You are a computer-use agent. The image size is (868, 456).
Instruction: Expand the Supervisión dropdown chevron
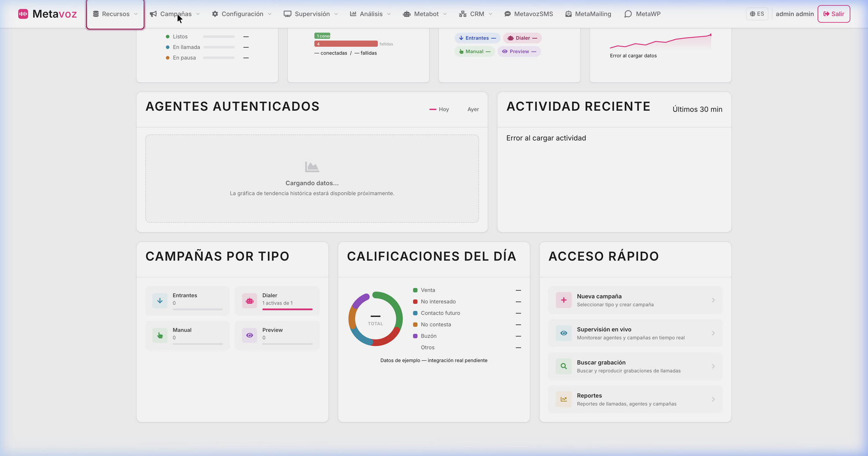point(336,14)
